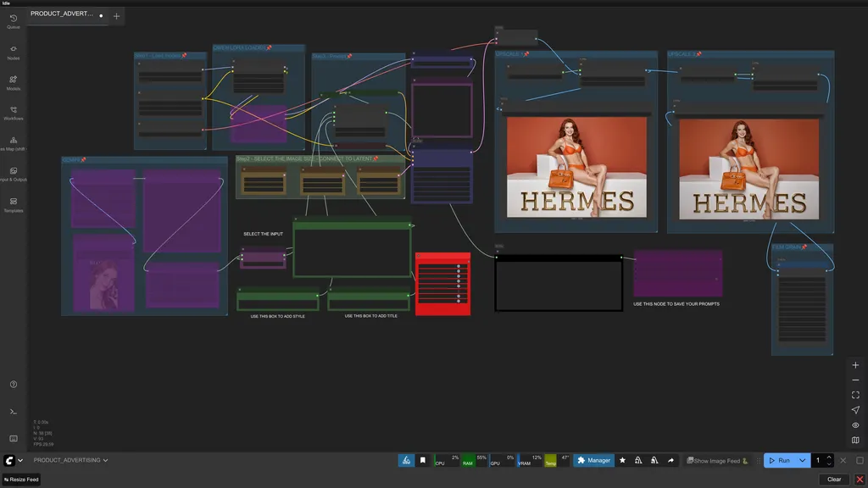Image resolution: width=868 pixels, height=488 pixels.
Task: Toggle the minimap icon
Action: pyautogui.click(x=855, y=441)
